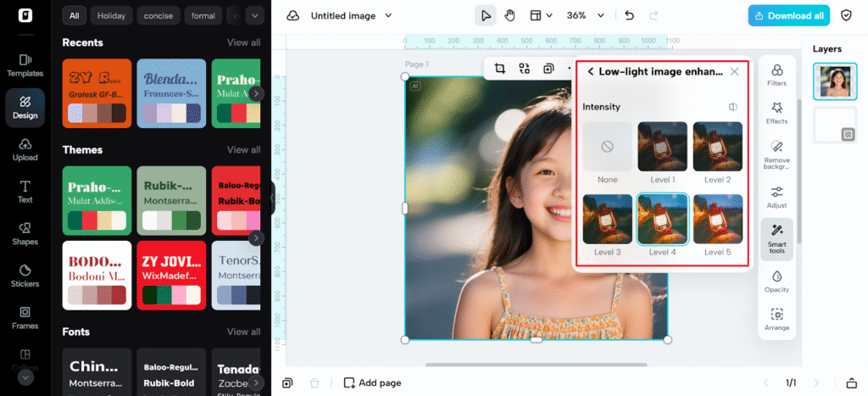This screenshot has width=868, height=396.
Task: Select Level 2 enhancement intensity
Action: [717, 153]
